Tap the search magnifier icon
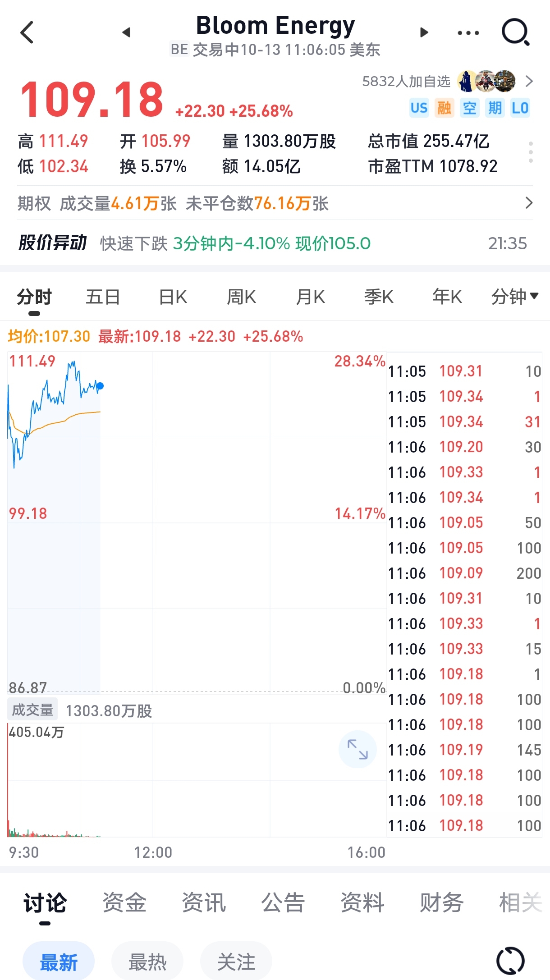 coord(515,32)
